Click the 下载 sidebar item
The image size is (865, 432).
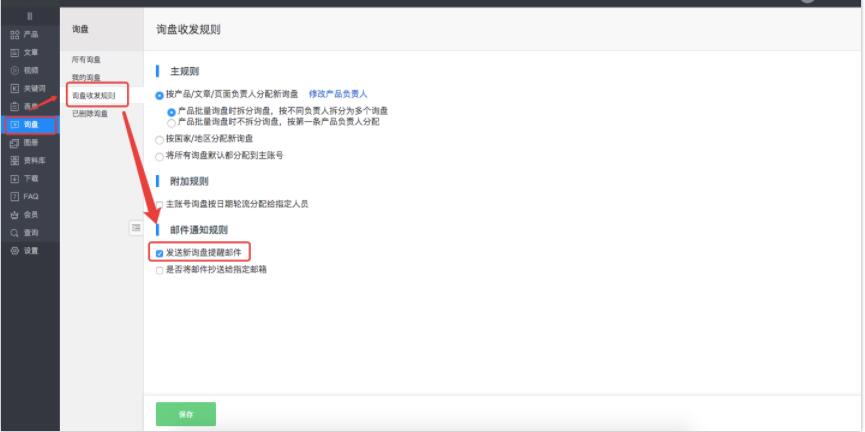coord(25,178)
